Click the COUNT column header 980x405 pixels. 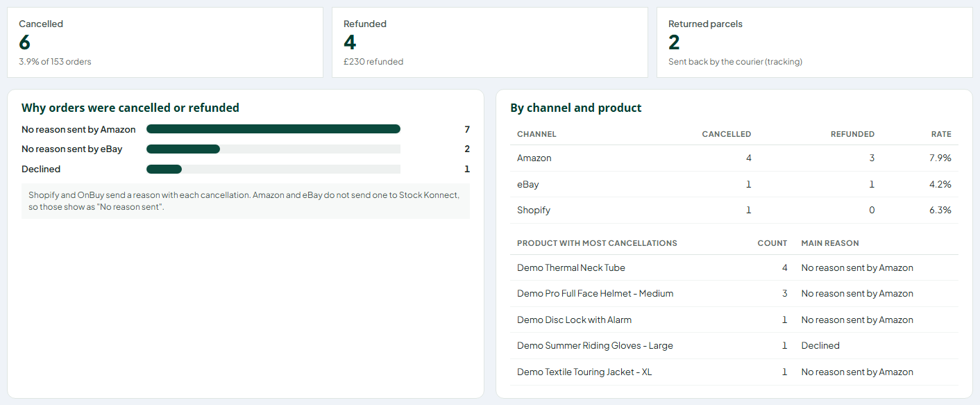click(x=772, y=243)
